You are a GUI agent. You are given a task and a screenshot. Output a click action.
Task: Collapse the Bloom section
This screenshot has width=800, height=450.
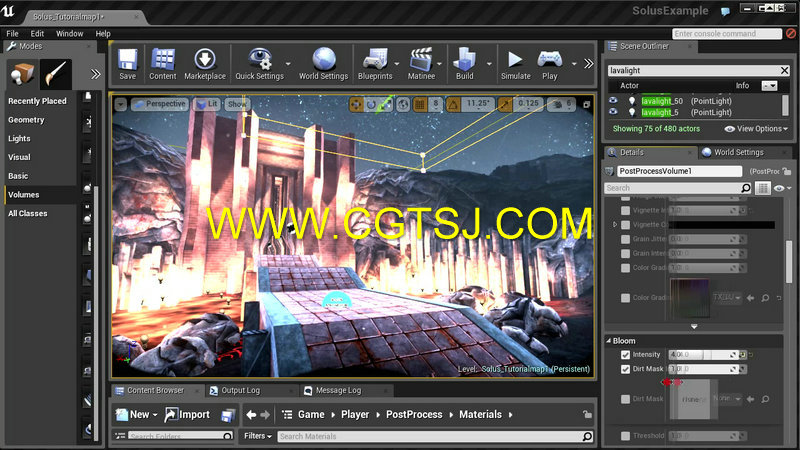609,341
